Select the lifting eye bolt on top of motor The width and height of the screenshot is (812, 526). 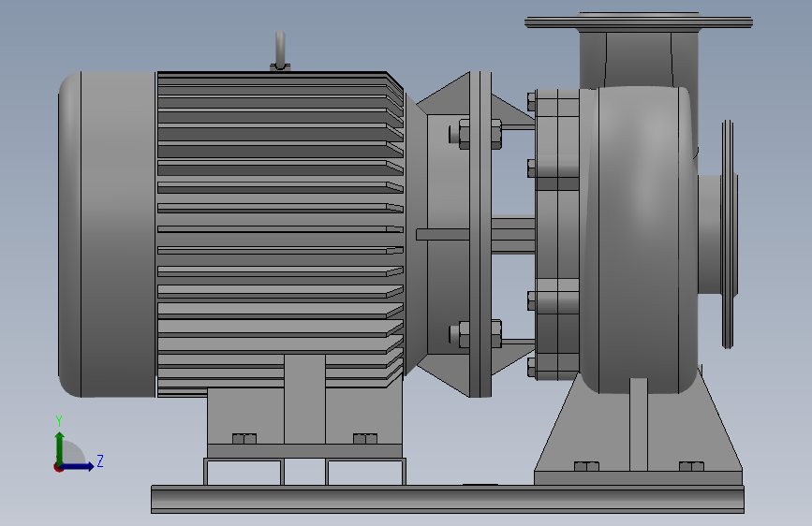280,51
